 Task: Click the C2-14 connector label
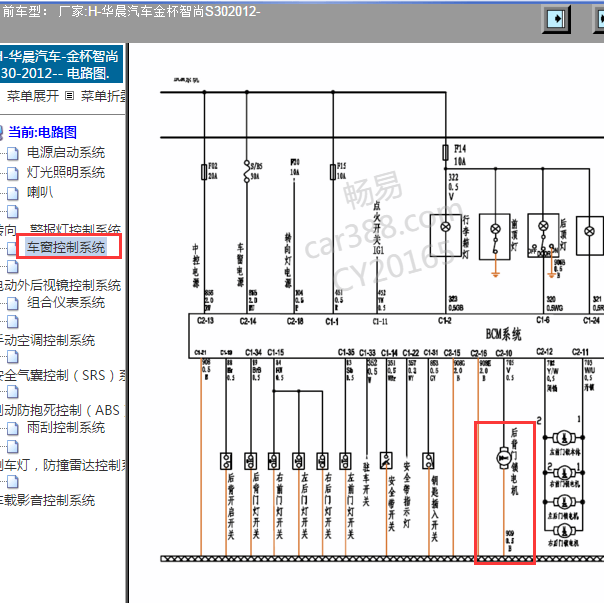click(x=248, y=321)
